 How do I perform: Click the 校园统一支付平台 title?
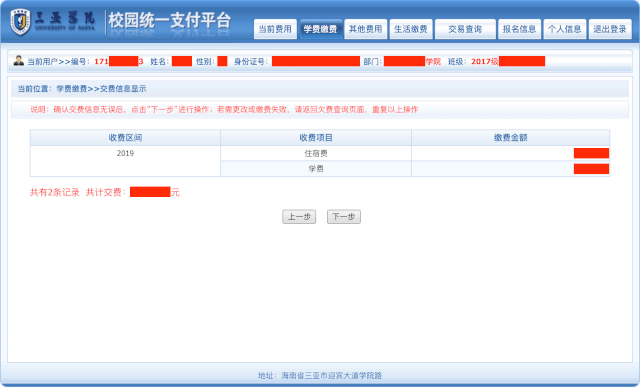pos(170,20)
